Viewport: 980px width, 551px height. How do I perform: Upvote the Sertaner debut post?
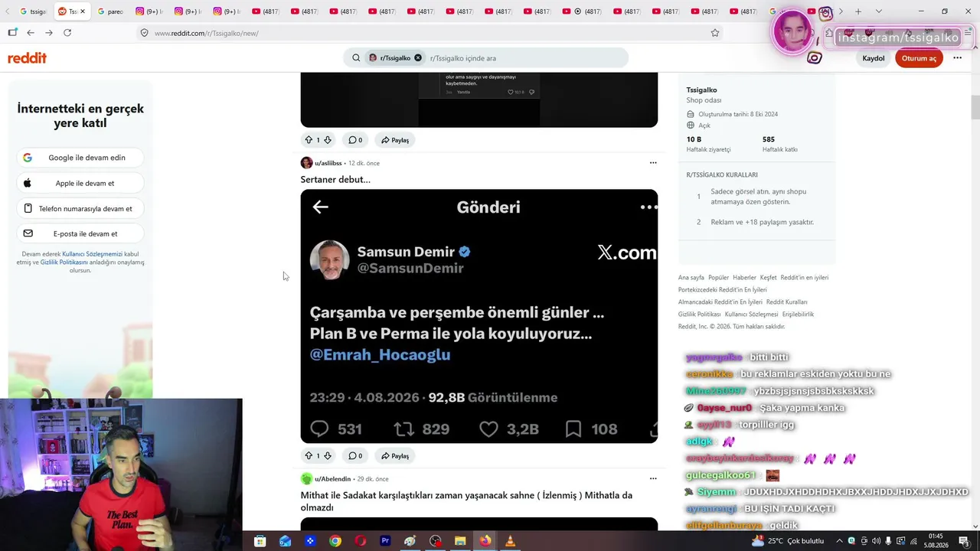point(309,456)
